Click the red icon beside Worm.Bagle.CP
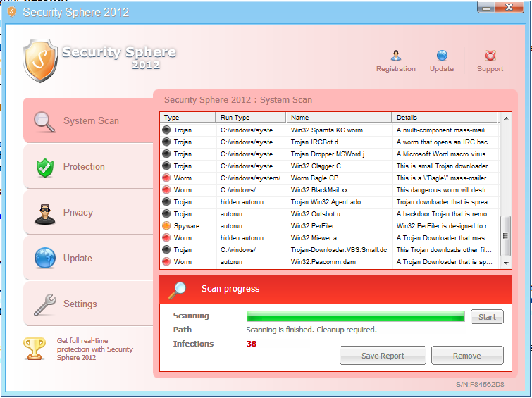 tap(166, 178)
